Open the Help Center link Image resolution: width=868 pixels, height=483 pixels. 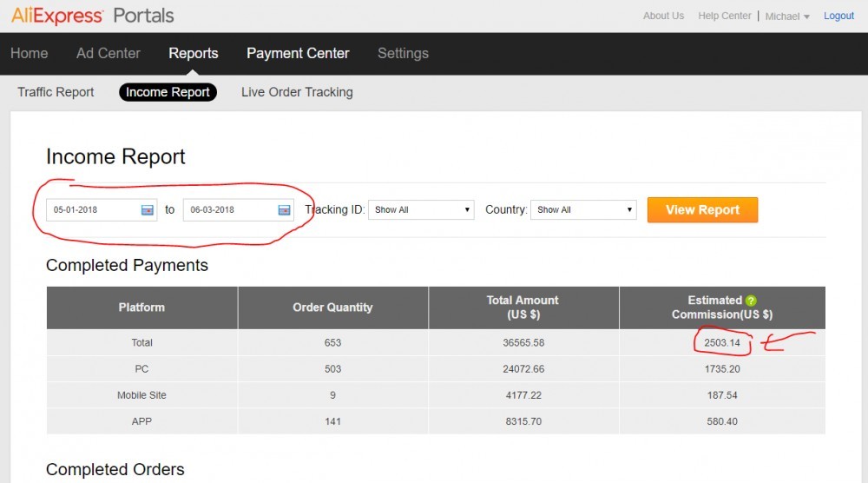coord(725,16)
